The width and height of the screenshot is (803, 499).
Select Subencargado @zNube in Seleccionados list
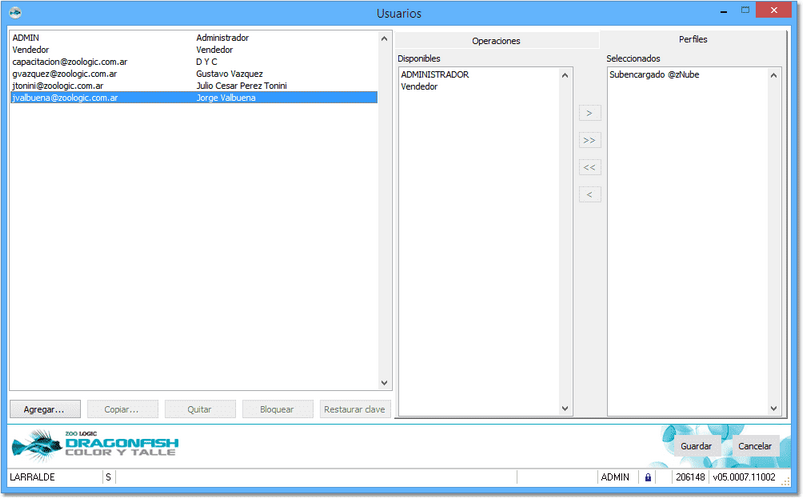pyautogui.click(x=654, y=75)
